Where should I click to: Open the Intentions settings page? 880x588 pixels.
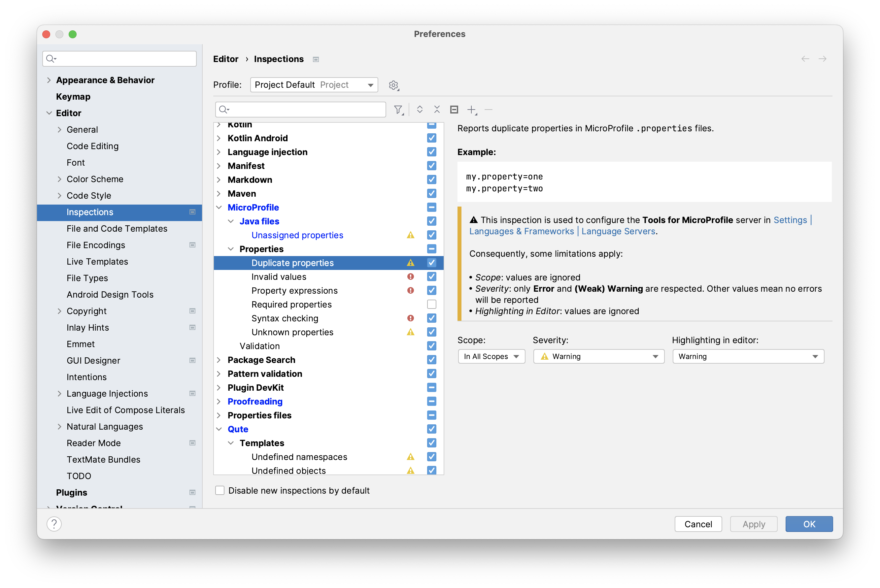click(87, 377)
